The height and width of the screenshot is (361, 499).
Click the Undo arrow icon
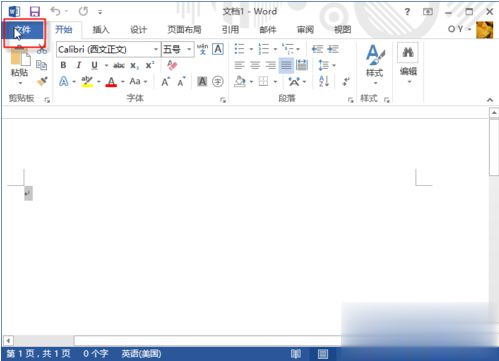coord(55,12)
